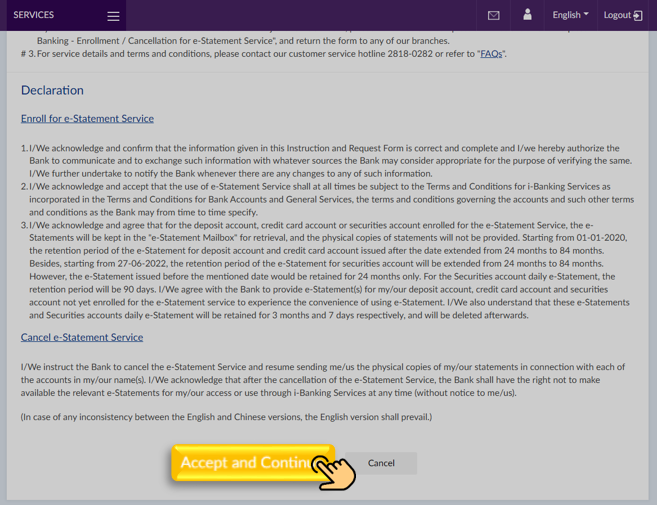
Task: Open Enroll for e-Statement Service link
Action: (x=87, y=119)
